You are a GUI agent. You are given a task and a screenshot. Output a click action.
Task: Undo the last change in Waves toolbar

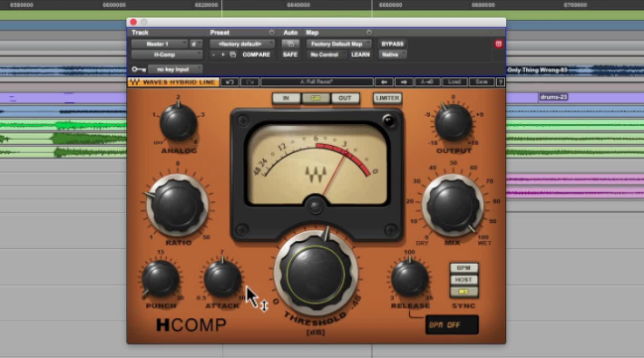(229, 82)
